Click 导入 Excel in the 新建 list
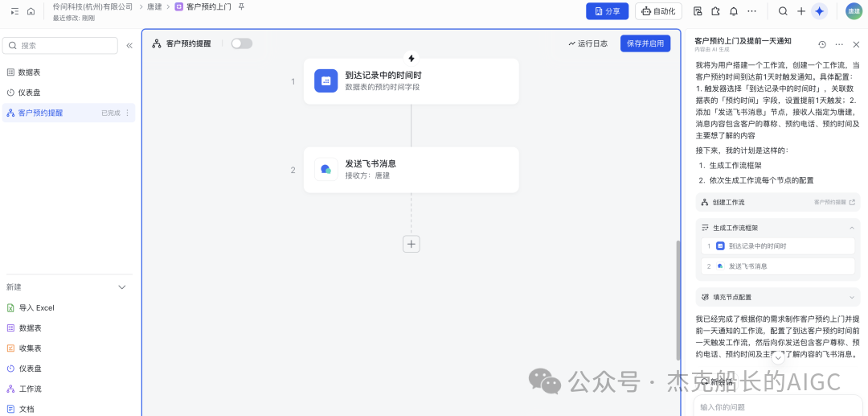Screen dimensions: 868x416 click(36, 307)
